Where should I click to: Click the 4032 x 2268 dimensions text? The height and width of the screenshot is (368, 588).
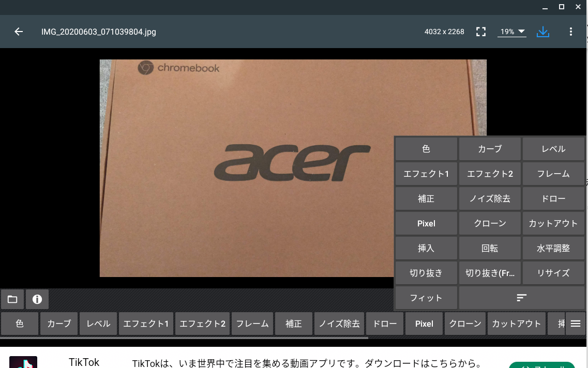click(444, 32)
